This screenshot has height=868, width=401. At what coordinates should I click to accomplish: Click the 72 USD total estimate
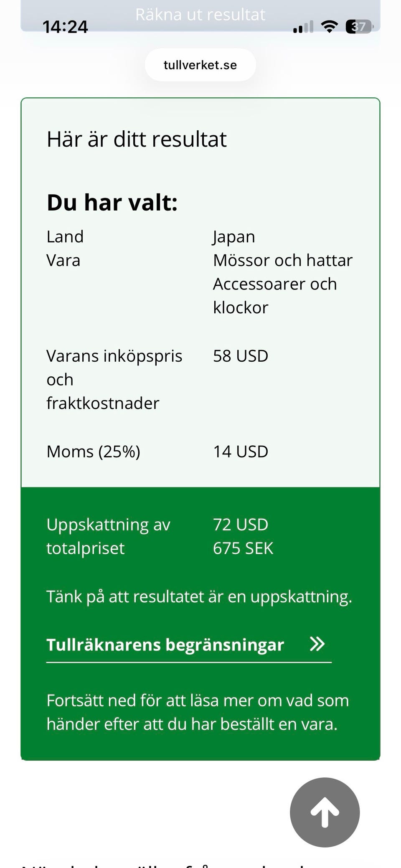(x=241, y=525)
